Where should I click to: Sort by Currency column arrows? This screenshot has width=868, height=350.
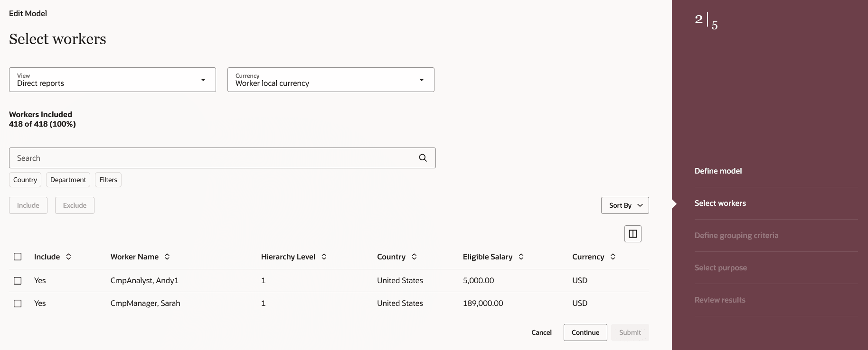(x=613, y=257)
